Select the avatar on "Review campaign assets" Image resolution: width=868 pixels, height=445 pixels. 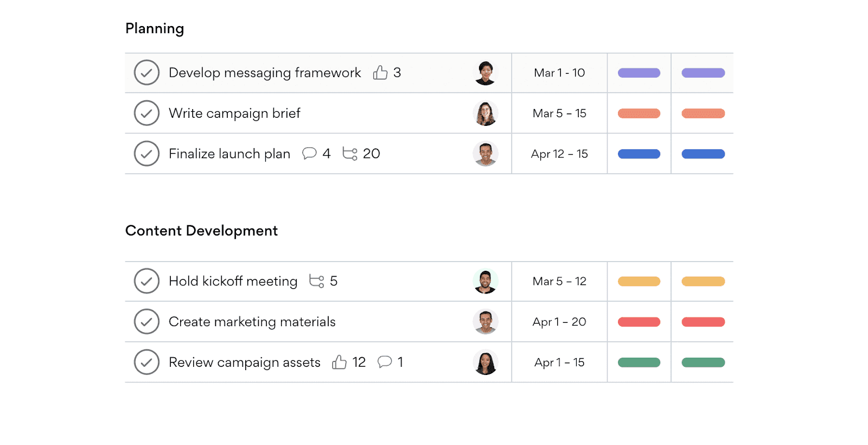[x=486, y=362]
